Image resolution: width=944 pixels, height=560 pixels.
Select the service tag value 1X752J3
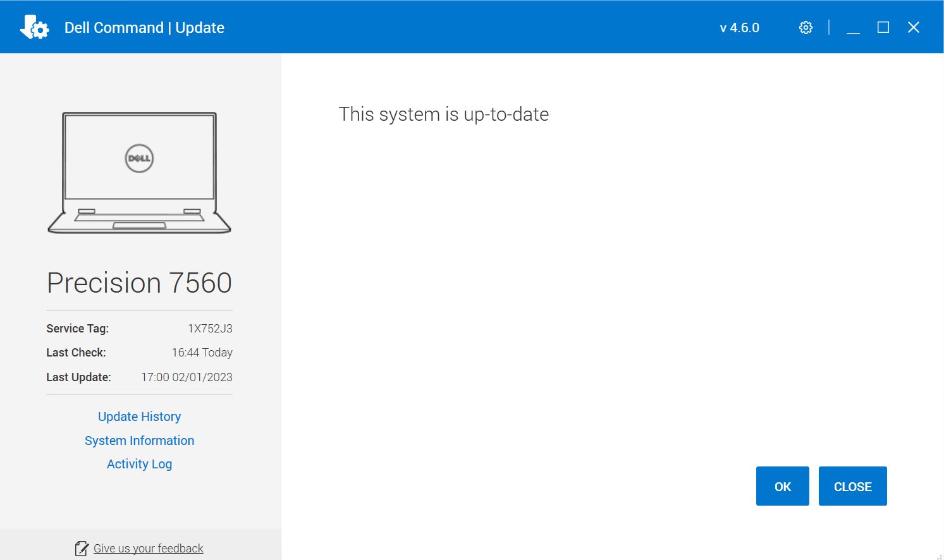[x=210, y=329]
